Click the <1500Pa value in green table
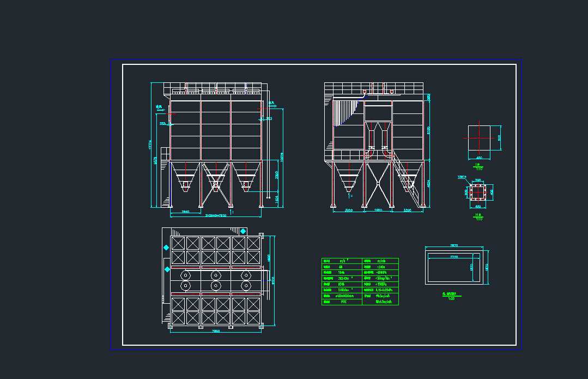This screenshot has height=379, width=588. [381, 284]
